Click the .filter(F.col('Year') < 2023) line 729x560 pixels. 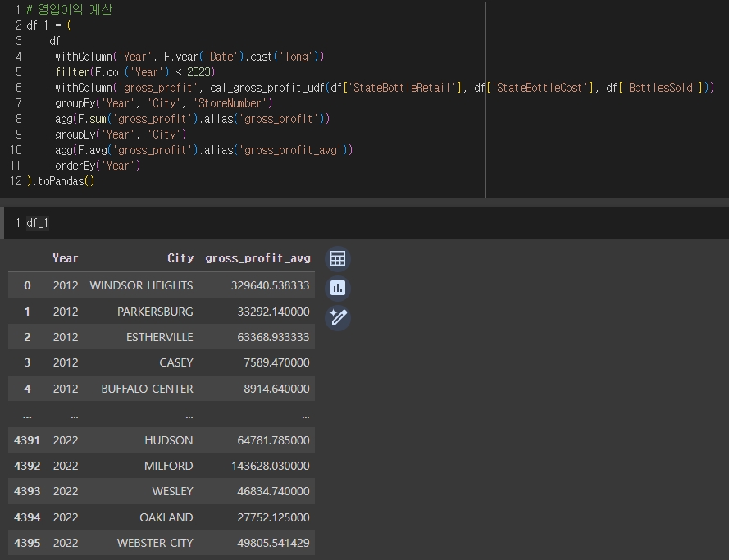133,72
